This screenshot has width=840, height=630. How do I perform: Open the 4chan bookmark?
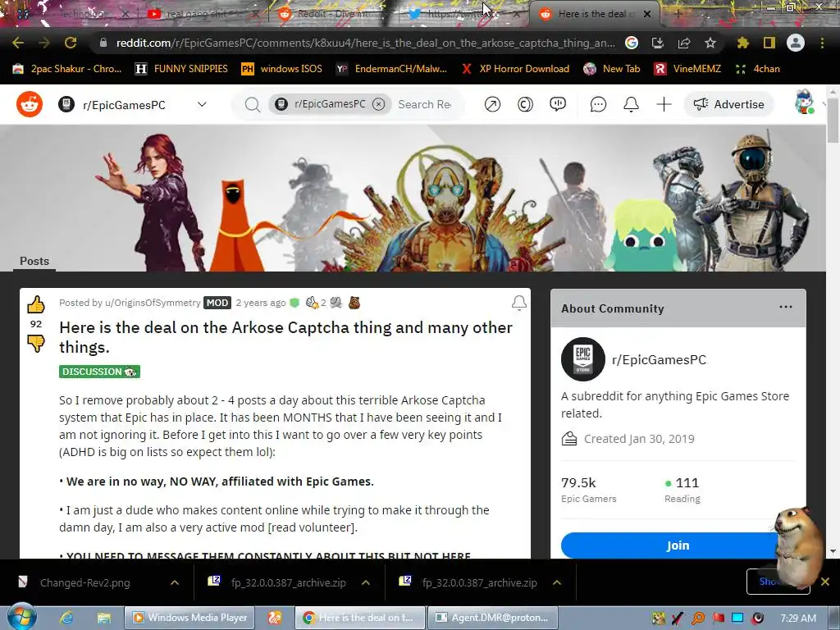tap(758, 69)
